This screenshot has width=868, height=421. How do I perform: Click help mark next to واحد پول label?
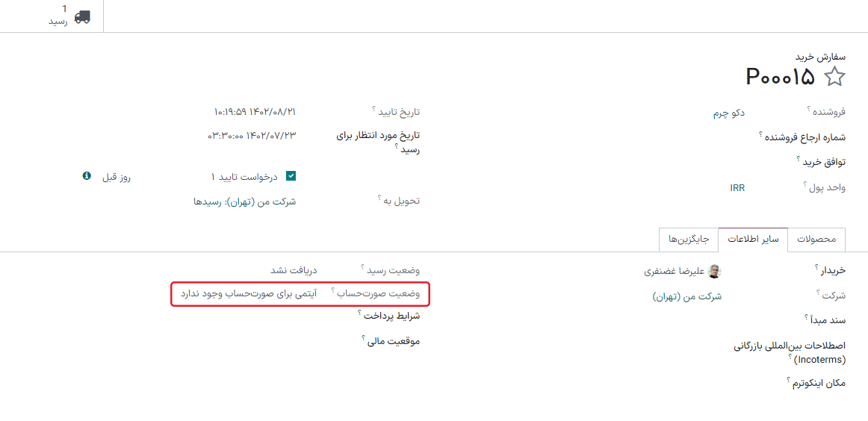tap(805, 185)
